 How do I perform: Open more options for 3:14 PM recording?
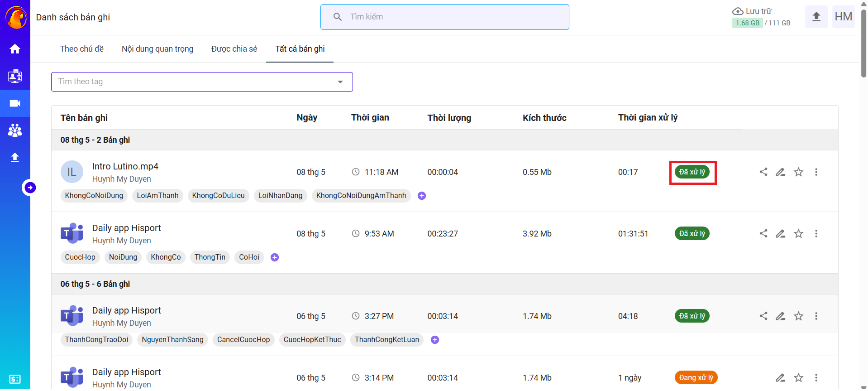point(816,378)
